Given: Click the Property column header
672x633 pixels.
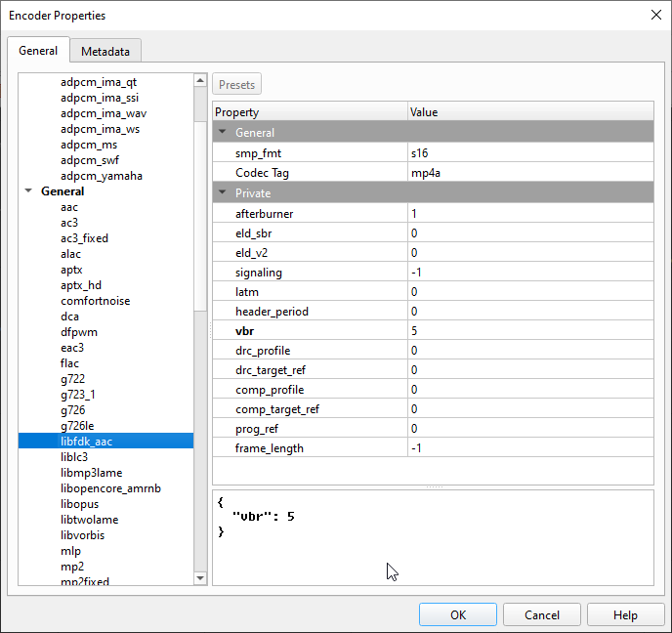Looking at the screenshot, I should pos(310,112).
